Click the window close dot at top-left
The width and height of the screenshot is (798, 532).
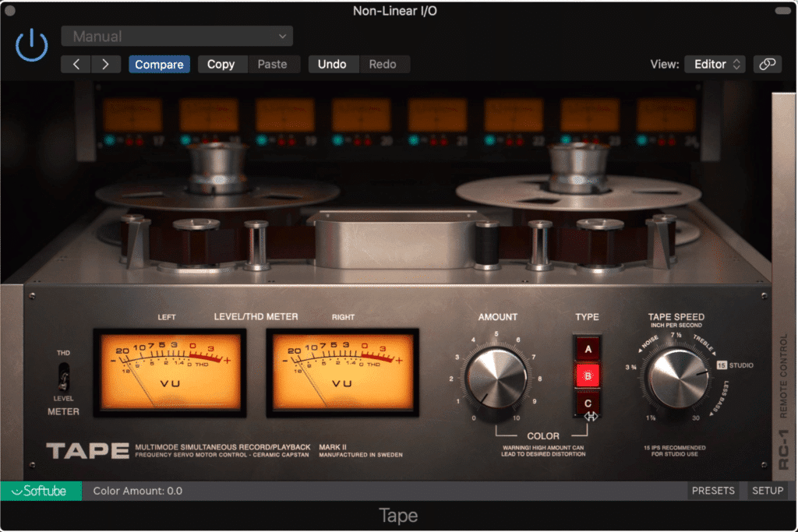pyautogui.click(x=9, y=10)
